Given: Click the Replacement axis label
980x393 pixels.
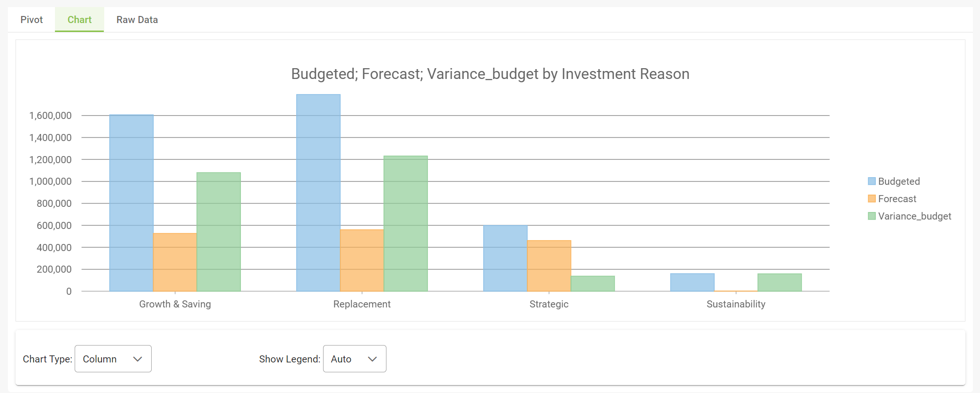Looking at the screenshot, I should [362, 304].
